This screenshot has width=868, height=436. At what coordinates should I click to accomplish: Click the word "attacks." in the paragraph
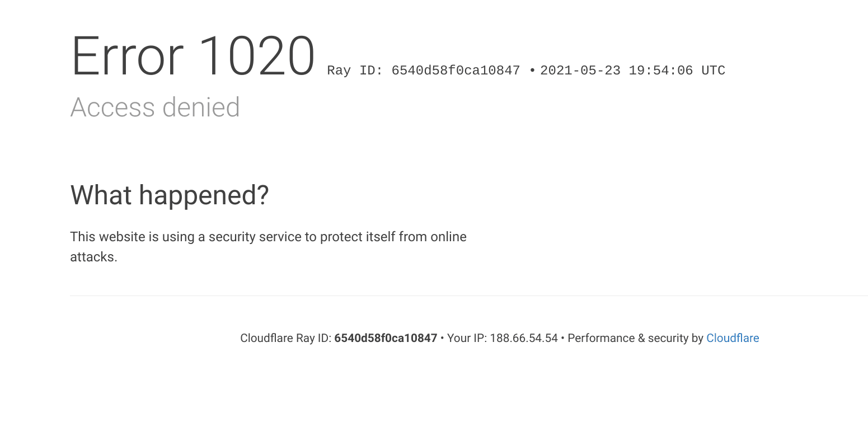coord(93,257)
